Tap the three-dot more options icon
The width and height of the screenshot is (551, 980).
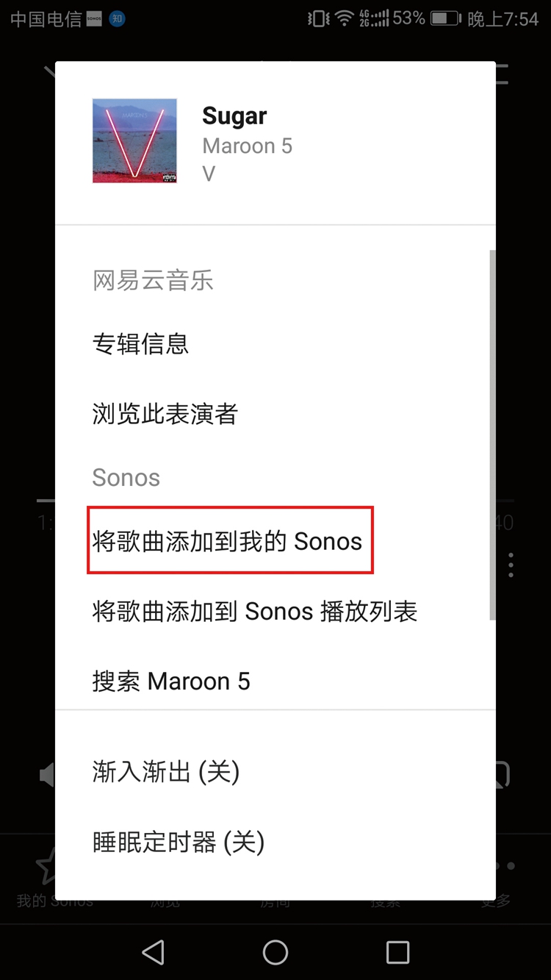[511, 565]
